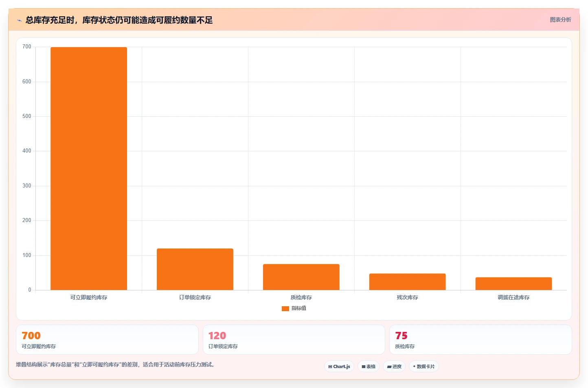The height and width of the screenshot is (388, 588).
Task: Click the sparkle icon in 数据卡片 tag
Action: [x=414, y=366]
